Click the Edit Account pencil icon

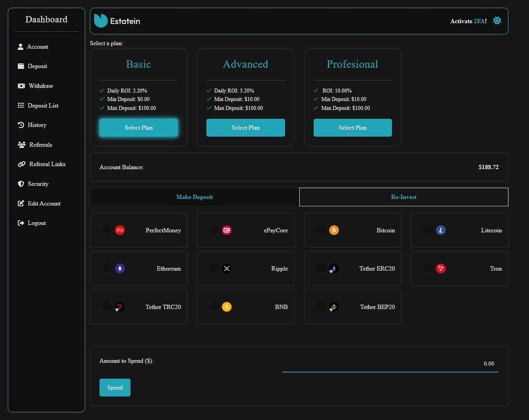[x=21, y=203]
